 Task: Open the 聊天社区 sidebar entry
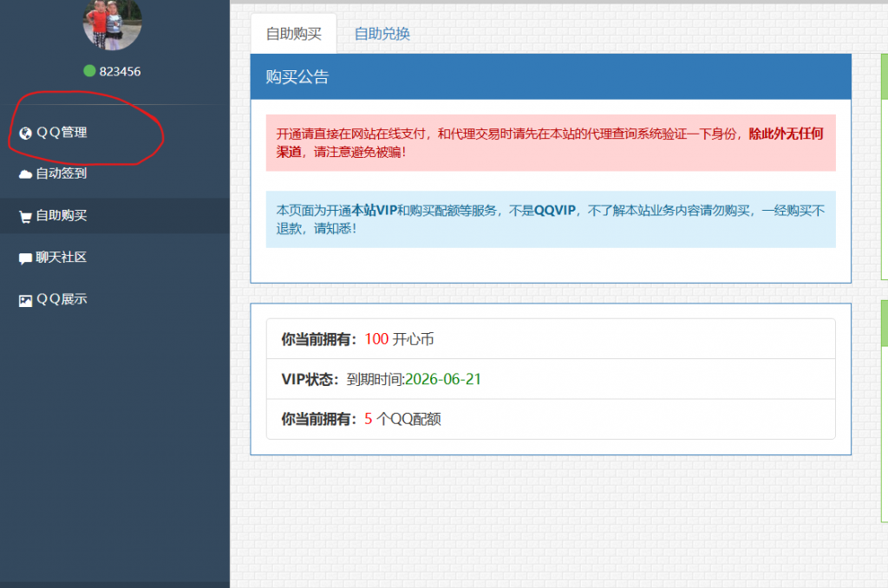[x=61, y=258]
